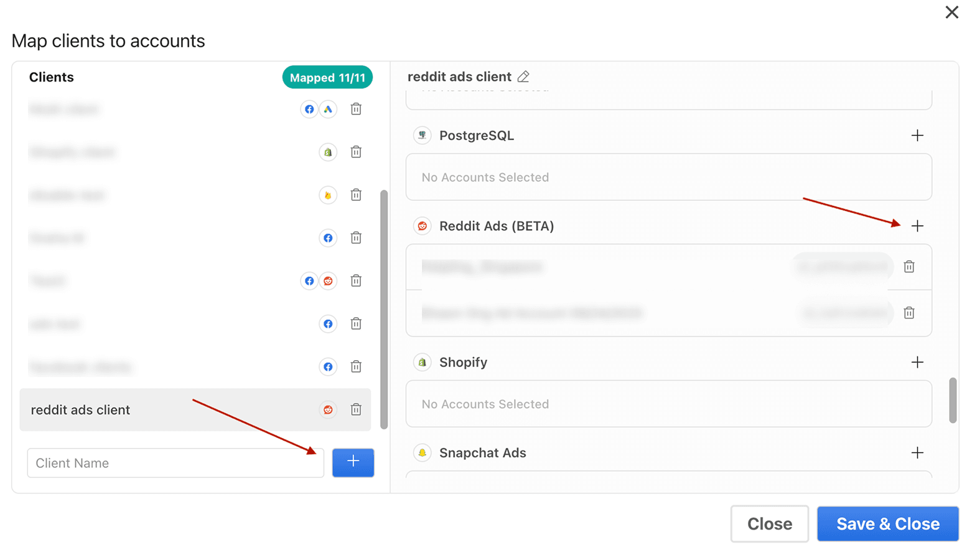Focus the Client Name input field
This screenshot has height=560, width=967.
tap(175, 463)
